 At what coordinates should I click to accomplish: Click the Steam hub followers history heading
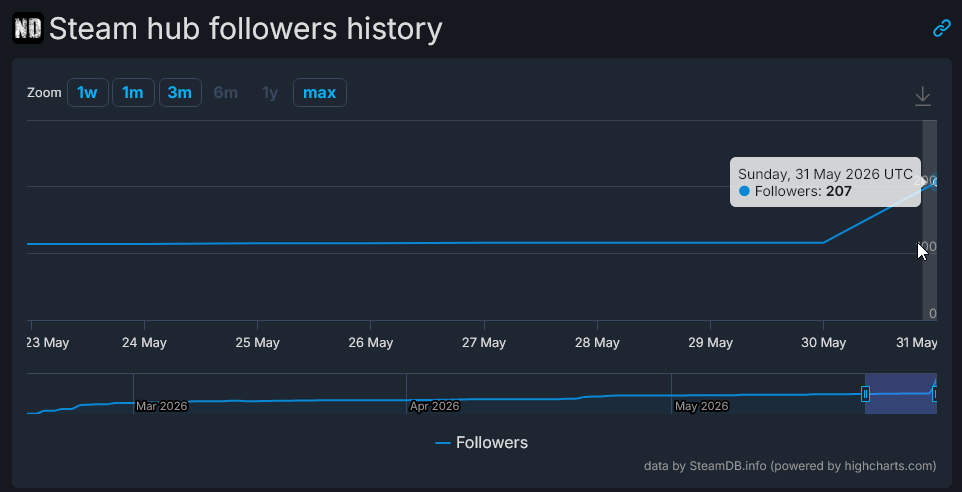[x=245, y=28]
